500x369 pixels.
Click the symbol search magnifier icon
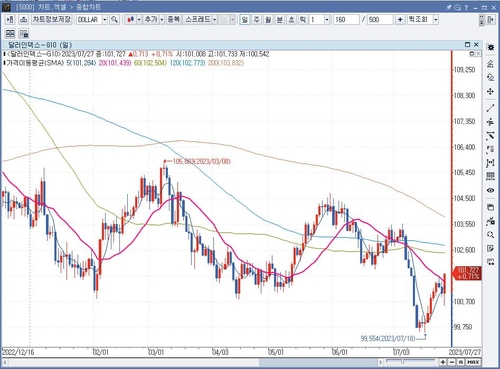pyautogui.click(x=114, y=20)
